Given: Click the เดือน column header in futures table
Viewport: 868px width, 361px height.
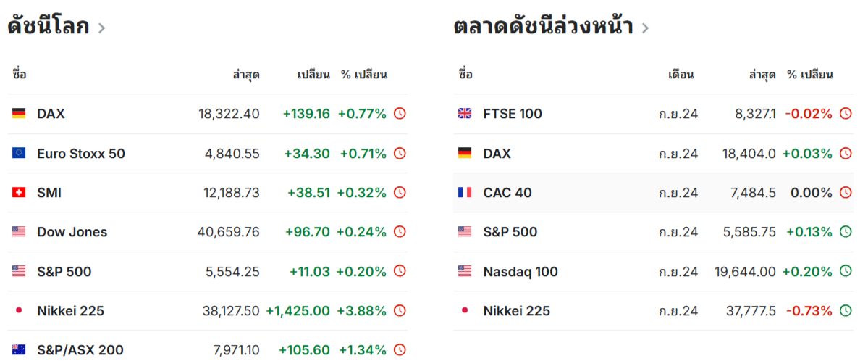Looking at the screenshot, I should pos(681,75).
